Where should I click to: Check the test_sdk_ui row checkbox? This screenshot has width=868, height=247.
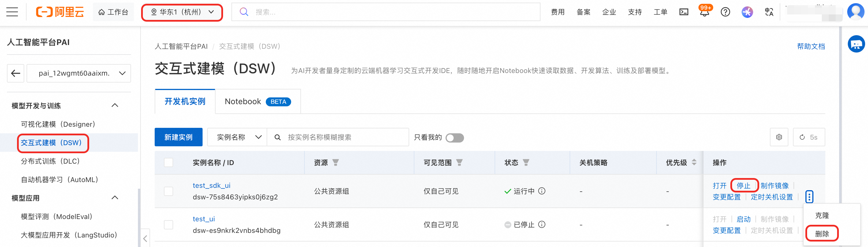click(169, 191)
